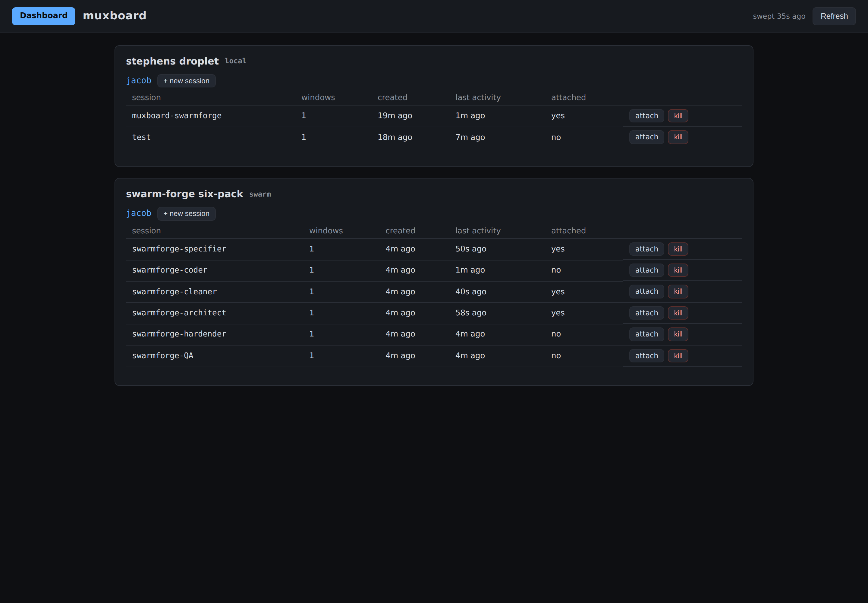868x603 pixels.
Task: Kill the swarmforge-architect session
Action: tap(678, 313)
